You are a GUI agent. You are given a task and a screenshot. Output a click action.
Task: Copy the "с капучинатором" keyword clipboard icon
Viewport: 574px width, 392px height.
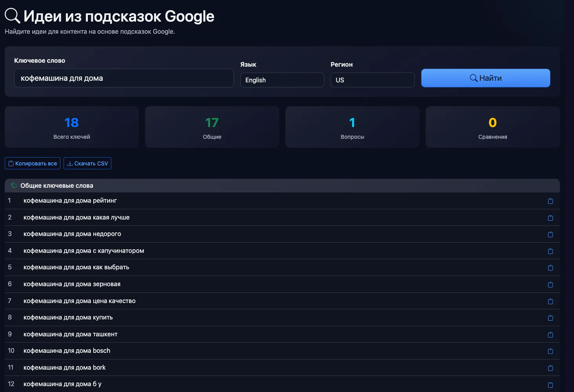550,251
